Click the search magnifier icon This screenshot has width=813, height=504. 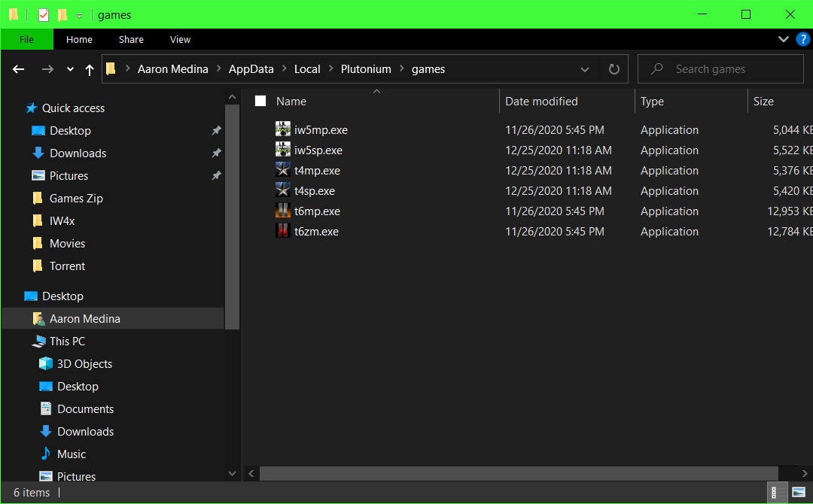[x=657, y=69]
